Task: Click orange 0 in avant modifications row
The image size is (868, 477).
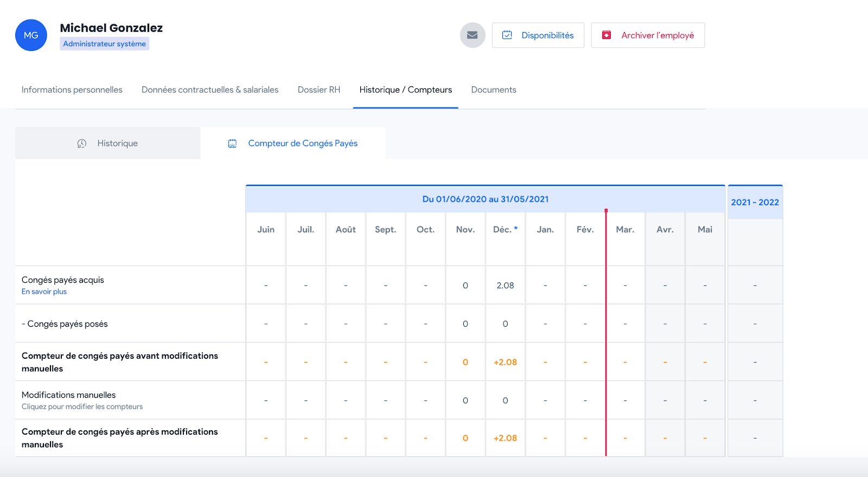Action: point(465,362)
